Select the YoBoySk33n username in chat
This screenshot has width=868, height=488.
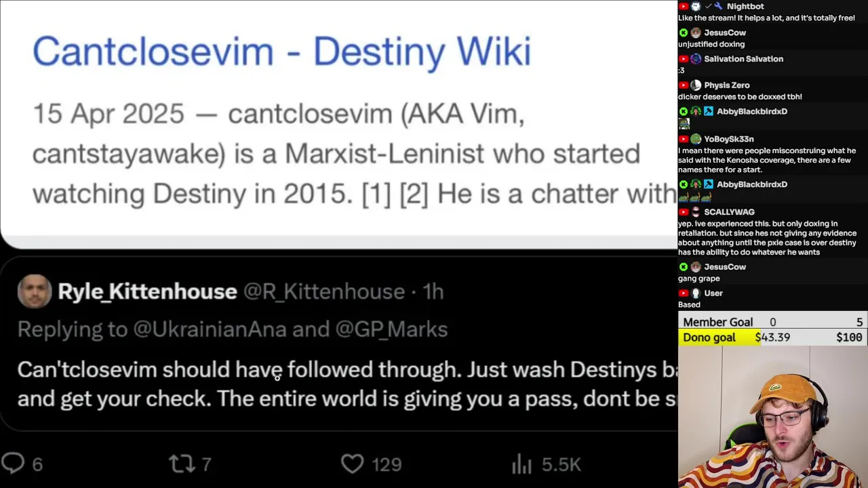pos(729,139)
